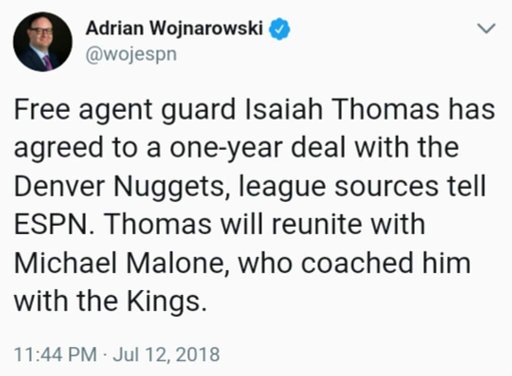Expand the tweet options chevron

[x=487, y=28]
